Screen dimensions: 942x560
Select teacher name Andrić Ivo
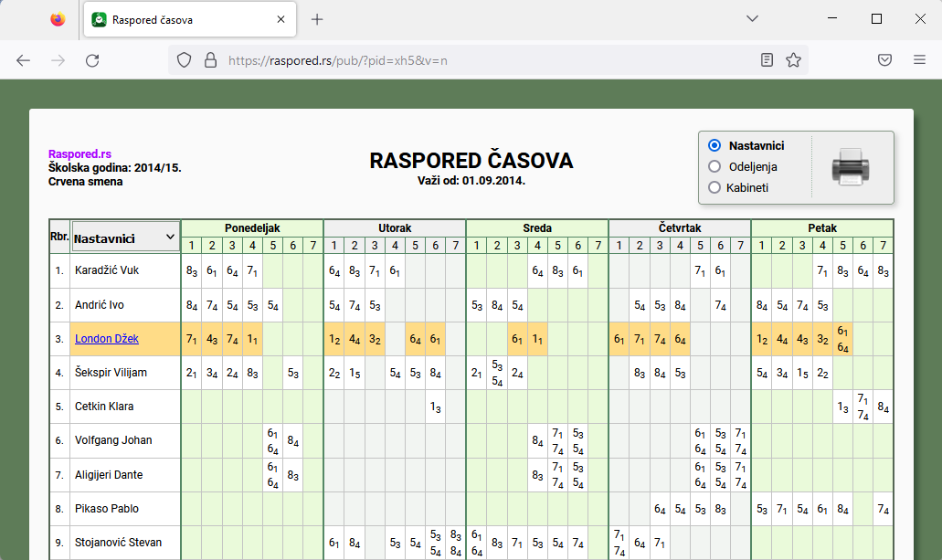[x=99, y=304]
